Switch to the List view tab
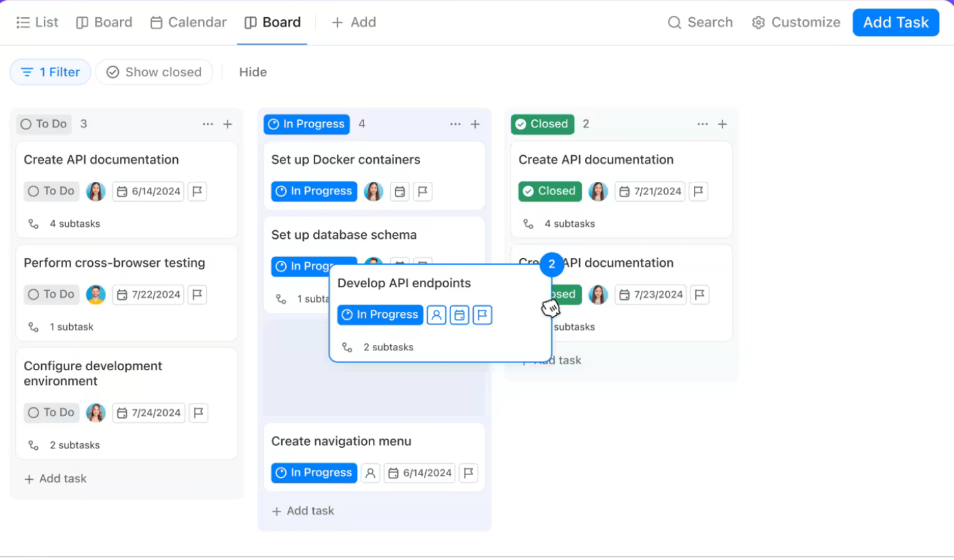Image resolution: width=954 pixels, height=560 pixels. (x=37, y=23)
